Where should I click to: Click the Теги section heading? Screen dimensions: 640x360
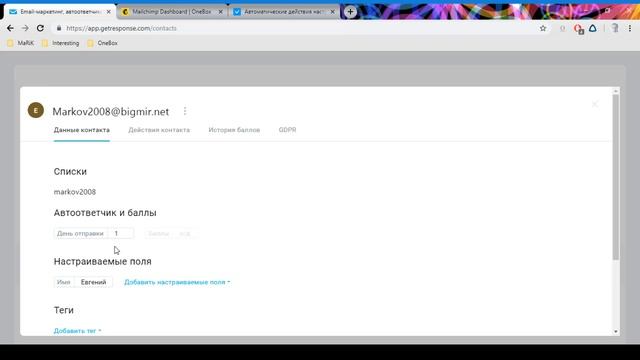click(x=64, y=310)
